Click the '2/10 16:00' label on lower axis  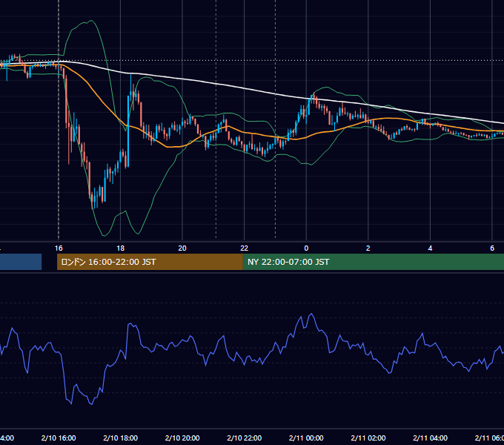(x=59, y=438)
